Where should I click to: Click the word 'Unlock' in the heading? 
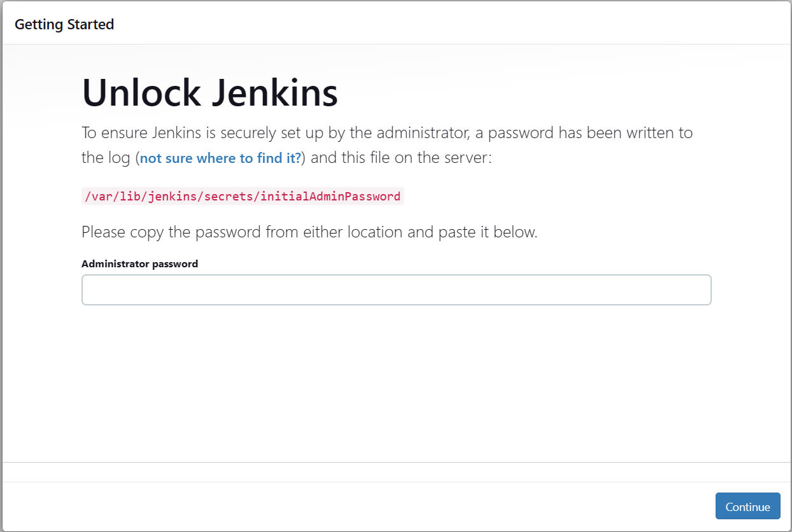pyautogui.click(x=141, y=93)
